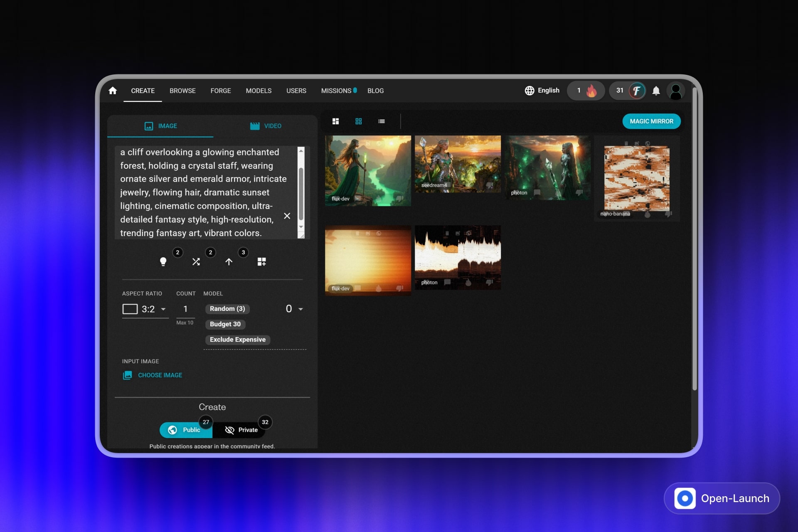Set creation visibility to Private
Screen dimensions: 798x532
(241, 430)
